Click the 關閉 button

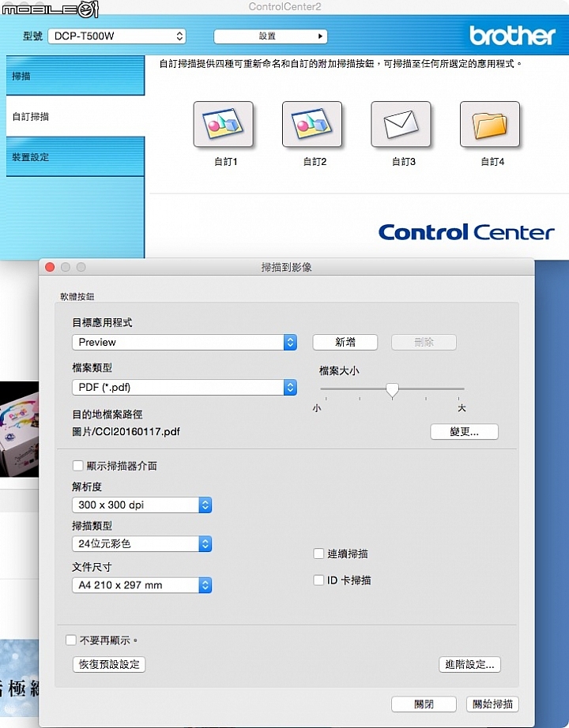click(424, 704)
